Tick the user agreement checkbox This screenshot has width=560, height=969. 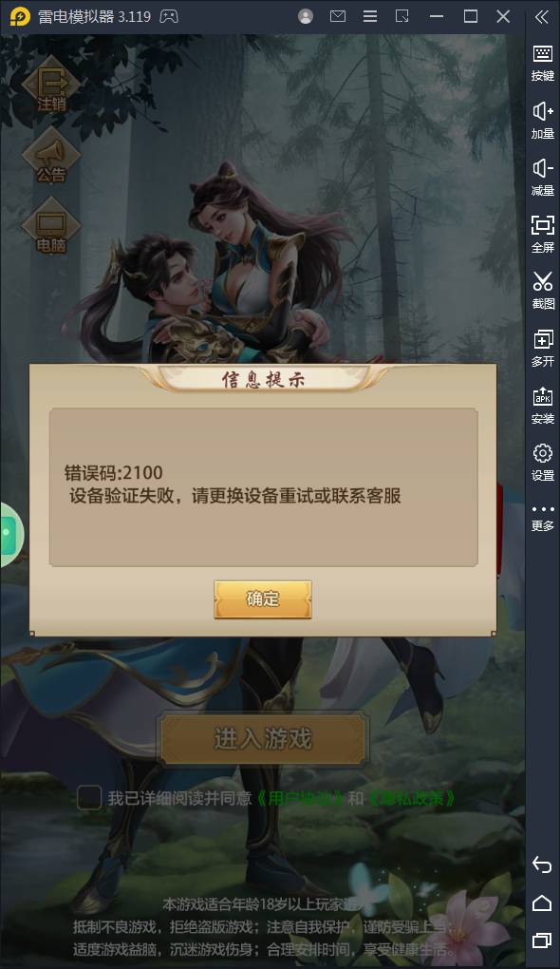(89, 797)
